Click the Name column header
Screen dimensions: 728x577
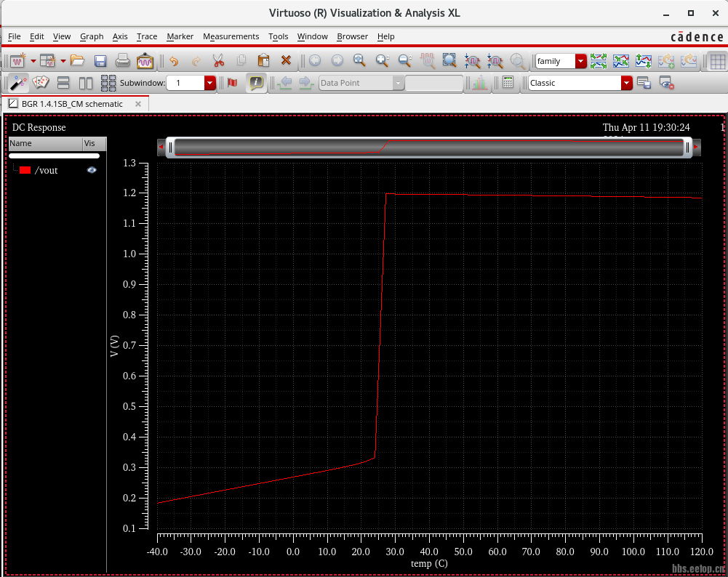tap(46, 143)
